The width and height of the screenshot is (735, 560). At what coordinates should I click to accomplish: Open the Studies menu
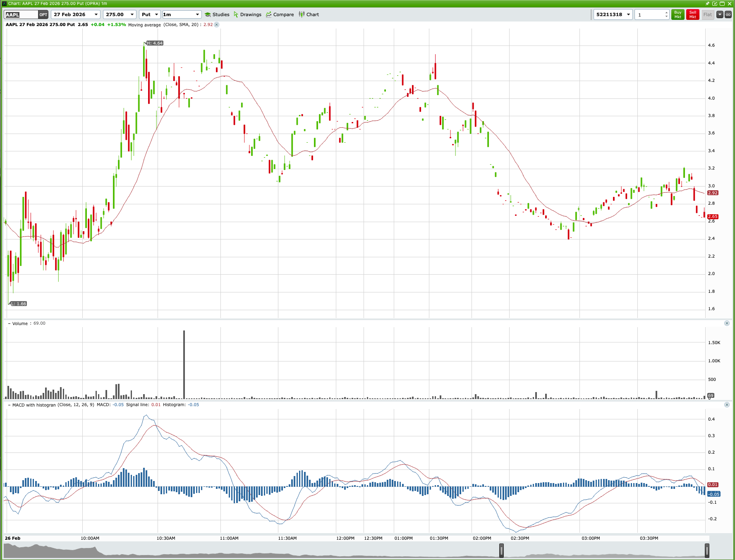[x=217, y=14]
